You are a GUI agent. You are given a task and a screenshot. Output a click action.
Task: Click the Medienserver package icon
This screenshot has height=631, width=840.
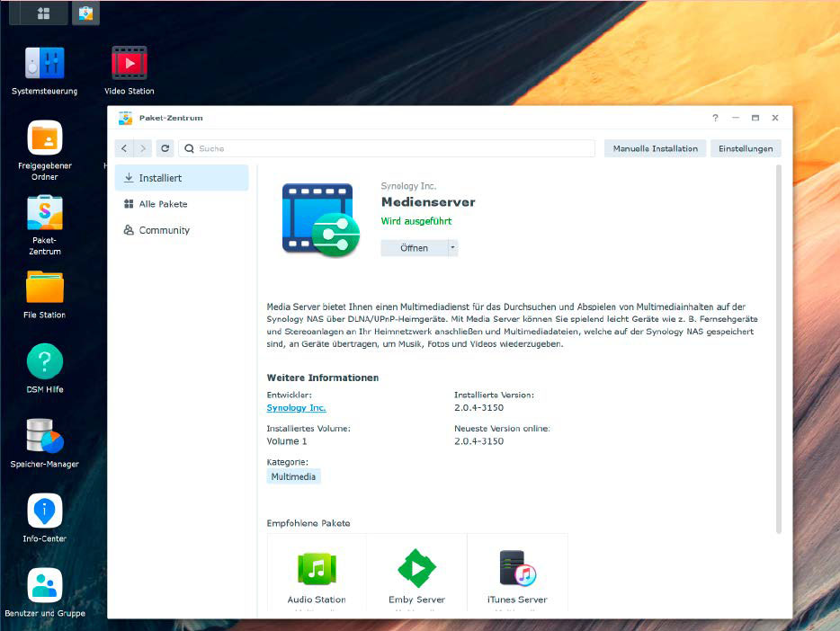point(320,219)
